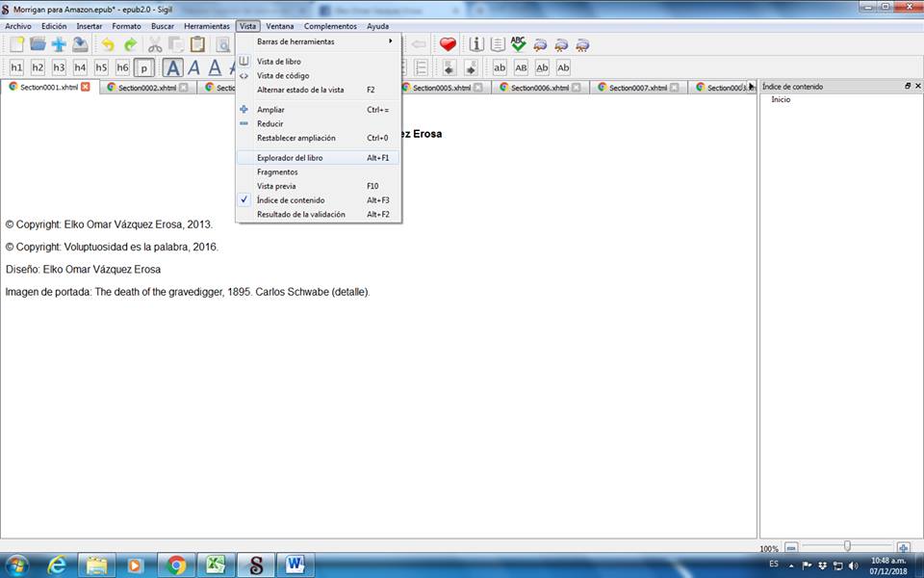
Task: Click Inicio in the table of contents
Action: pyautogui.click(x=781, y=100)
